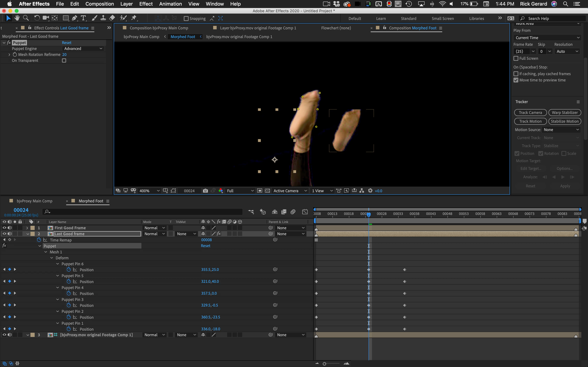Viewport: 588px width, 367px height.
Task: Click the timeline search field
Action: tap(143, 212)
